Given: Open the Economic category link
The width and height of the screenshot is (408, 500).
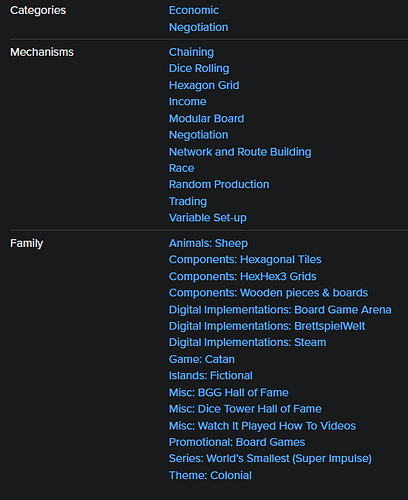Looking at the screenshot, I should [x=194, y=10].
